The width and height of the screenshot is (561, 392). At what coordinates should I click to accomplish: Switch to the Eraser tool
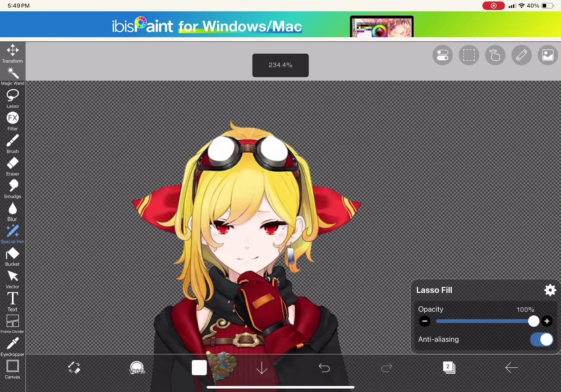(x=13, y=166)
